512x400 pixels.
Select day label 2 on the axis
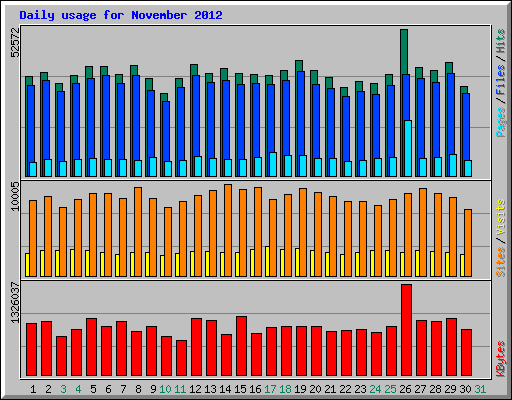(48, 389)
